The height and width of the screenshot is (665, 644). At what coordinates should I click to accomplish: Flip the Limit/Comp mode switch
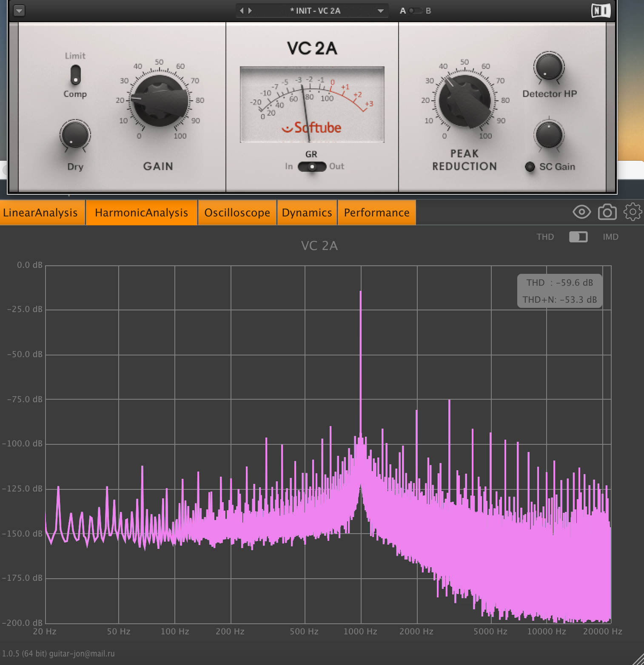coord(75,75)
